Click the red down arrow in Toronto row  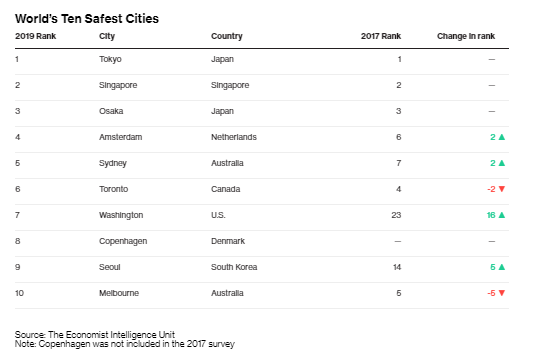(x=502, y=189)
